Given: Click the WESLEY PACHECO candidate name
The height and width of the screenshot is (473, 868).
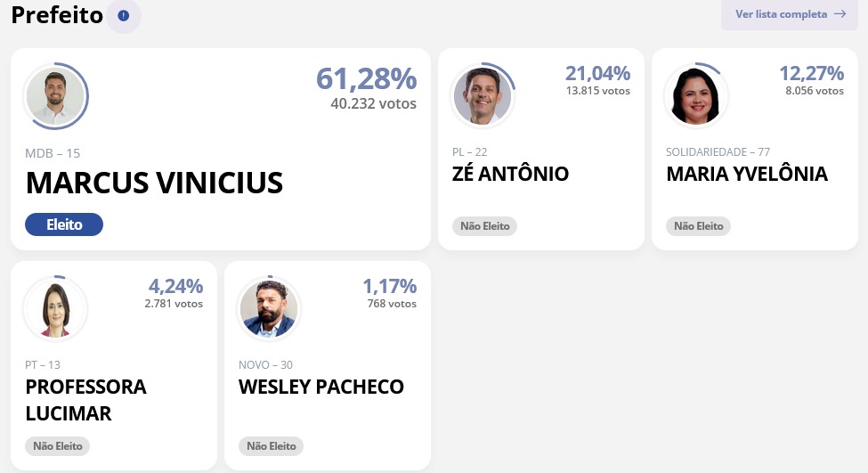Looking at the screenshot, I should click(321, 387).
